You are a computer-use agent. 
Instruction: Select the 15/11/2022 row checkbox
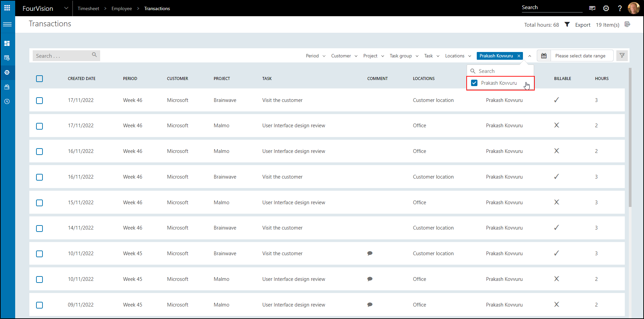click(39, 203)
